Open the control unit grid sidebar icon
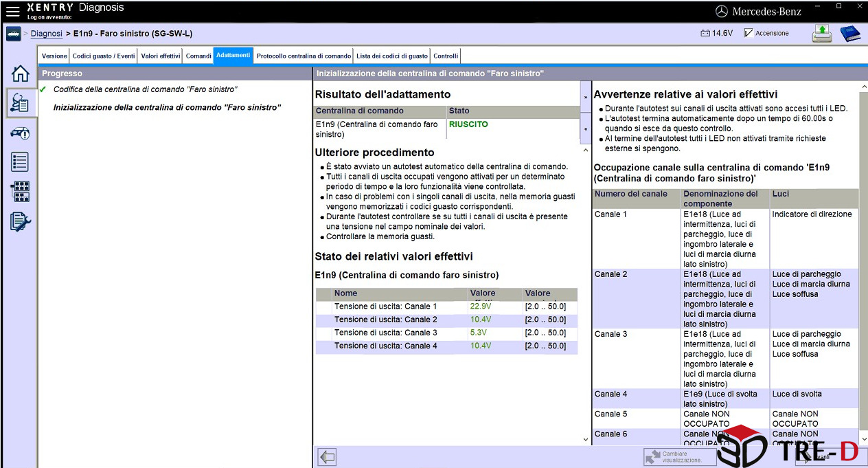The image size is (868, 468). [21, 192]
